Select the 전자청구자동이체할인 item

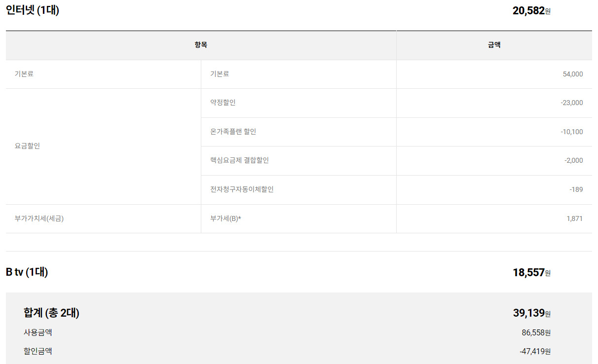242,189
